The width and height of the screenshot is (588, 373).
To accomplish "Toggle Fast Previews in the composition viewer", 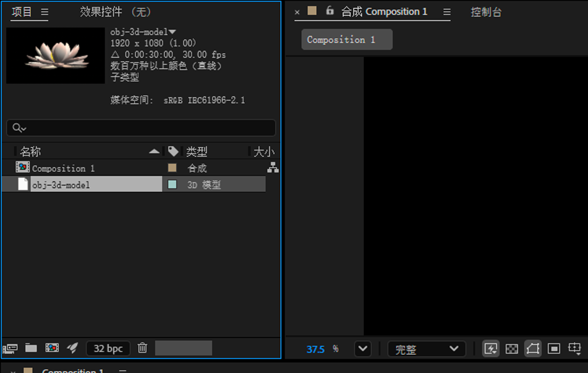I will (491, 348).
